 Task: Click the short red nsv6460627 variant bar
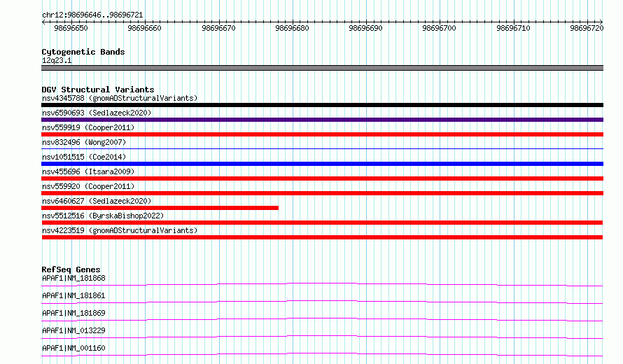click(x=160, y=208)
